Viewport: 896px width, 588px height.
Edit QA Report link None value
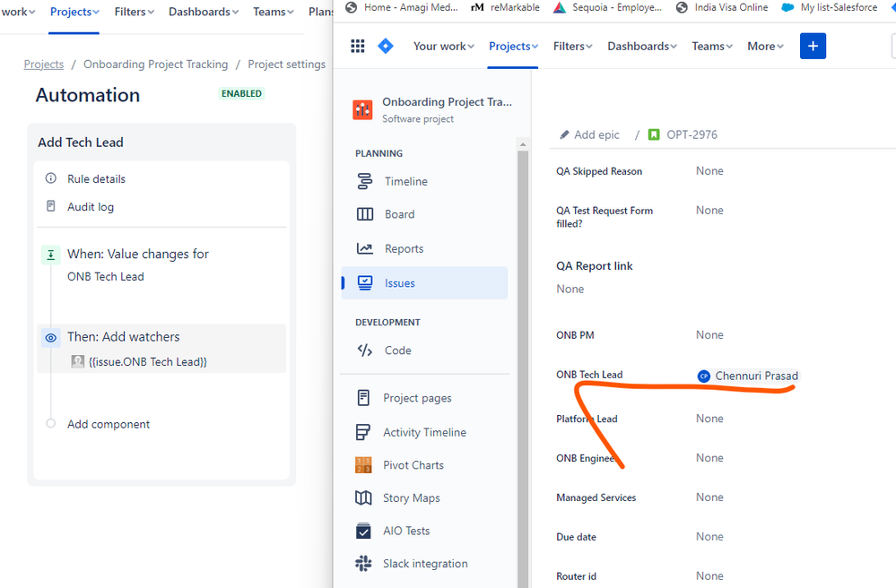pyautogui.click(x=570, y=289)
